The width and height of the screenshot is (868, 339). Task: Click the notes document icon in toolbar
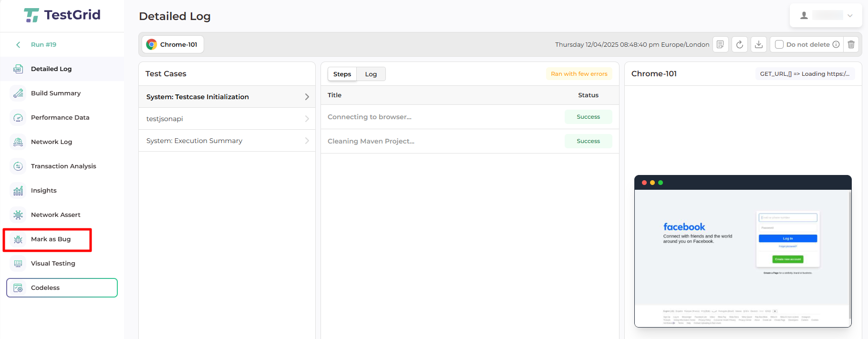point(720,44)
